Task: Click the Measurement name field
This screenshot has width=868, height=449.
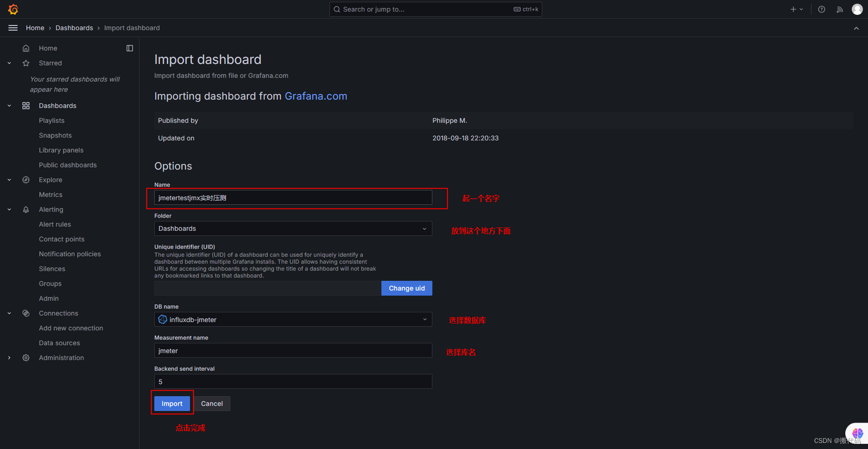Action: (x=293, y=350)
